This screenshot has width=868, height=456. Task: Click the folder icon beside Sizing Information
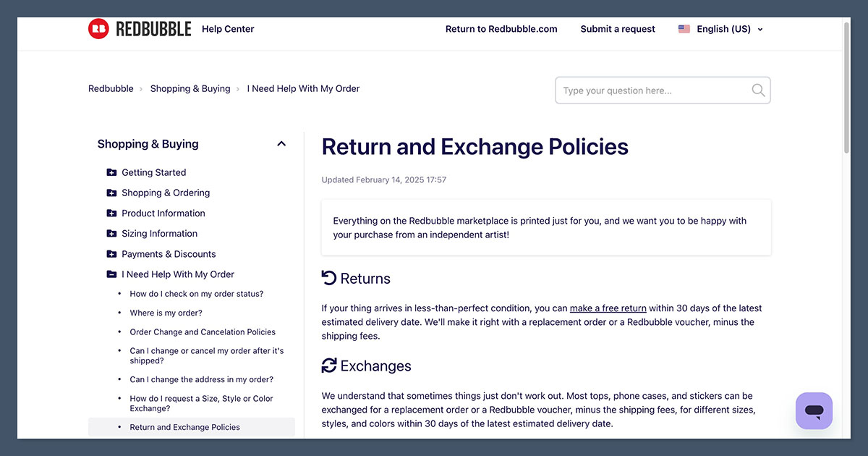point(111,233)
